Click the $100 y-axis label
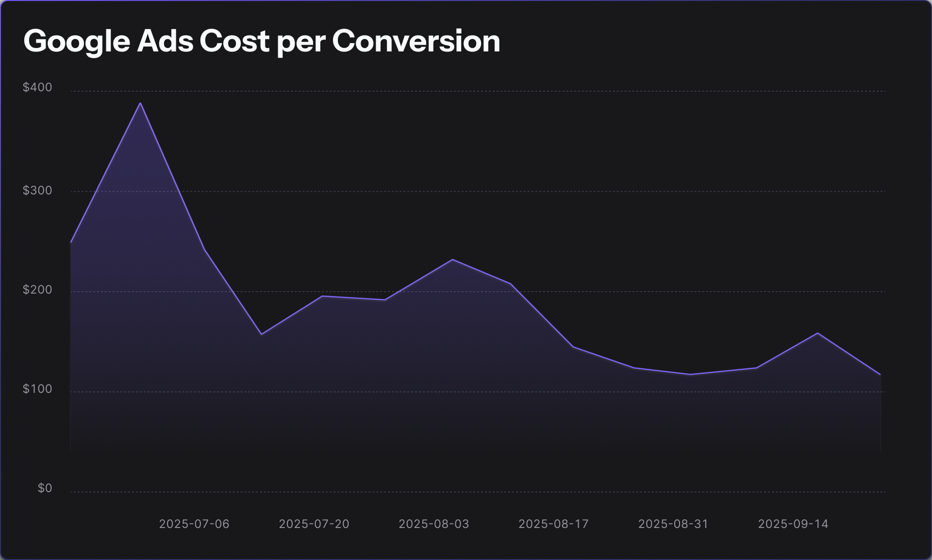 coord(37,389)
